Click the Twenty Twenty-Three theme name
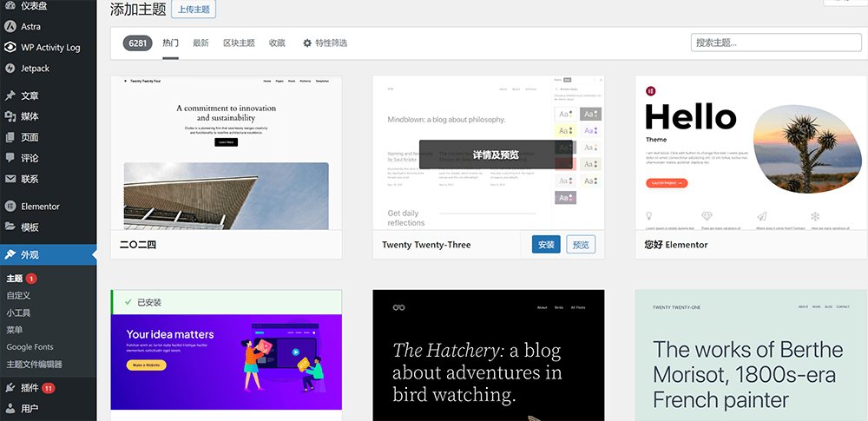Screen dimensions: 868x421 pyautogui.click(x=426, y=245)
